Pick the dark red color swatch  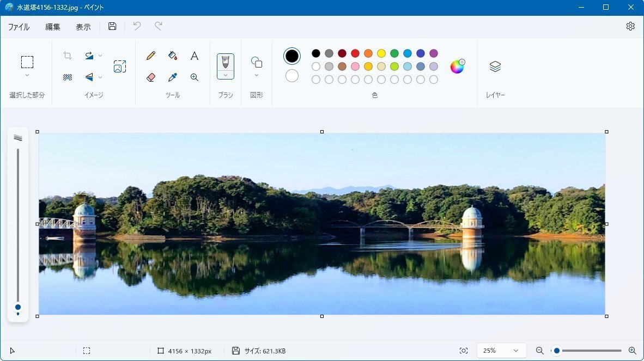[342, 53]
